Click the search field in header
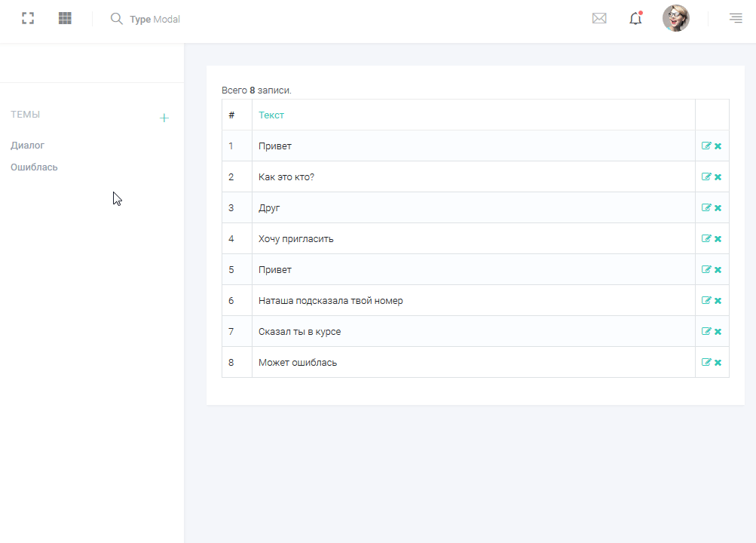The image size is (756, 543). pos(155,20)
